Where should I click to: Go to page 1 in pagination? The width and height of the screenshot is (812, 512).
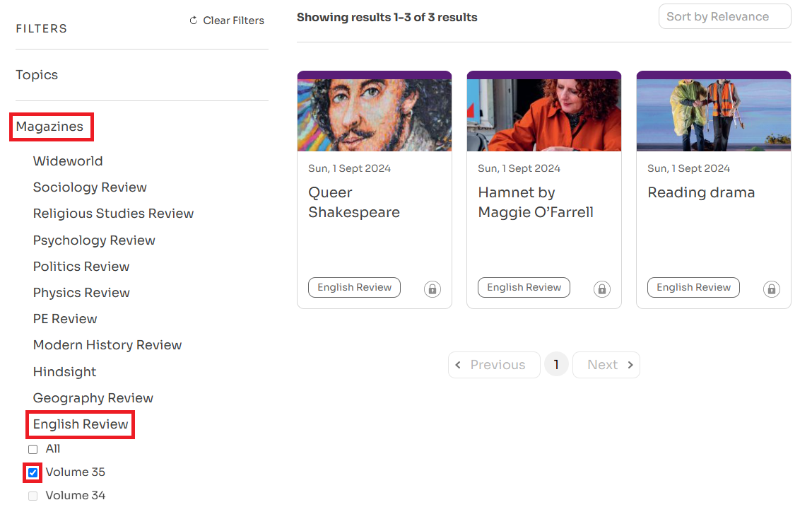click(x=556, y=365)
